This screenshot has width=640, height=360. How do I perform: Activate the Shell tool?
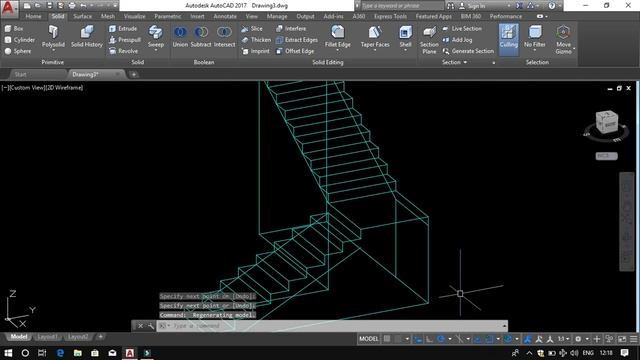pyautogui.click(x=405, y=36)
